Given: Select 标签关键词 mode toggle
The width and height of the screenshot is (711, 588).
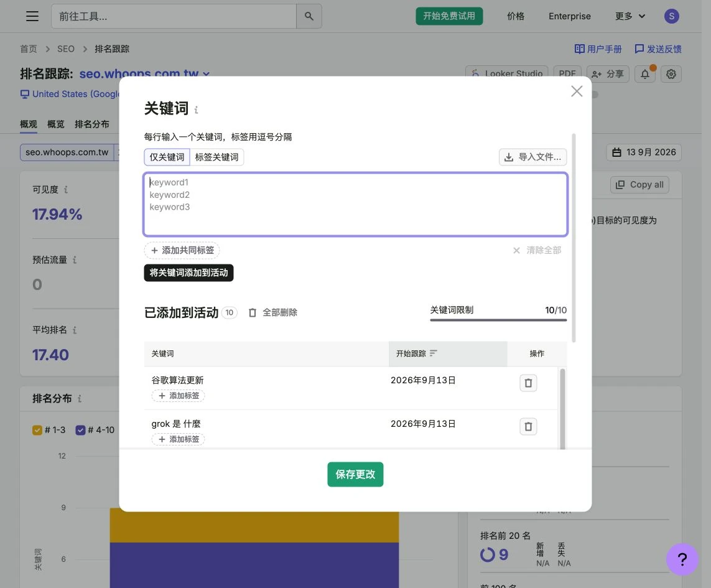Looking at the screenshot, I should point(216,157).
